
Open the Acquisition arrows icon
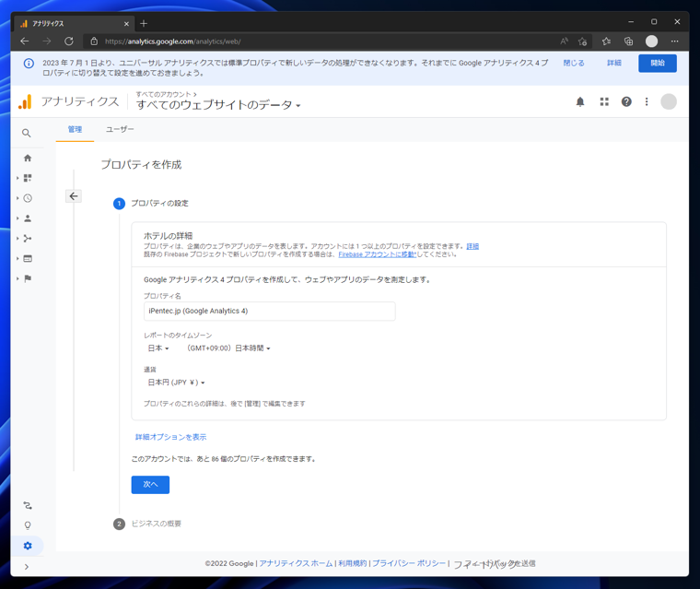[x=28, y=239]
